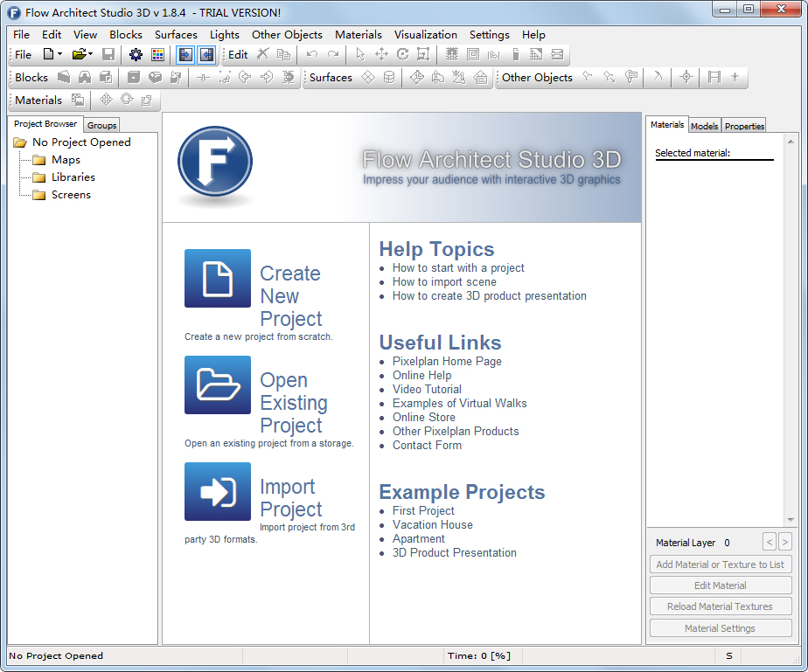808x672 pixels.
Task: Click the Reload Material Textures button
Action: click(721, 606)
